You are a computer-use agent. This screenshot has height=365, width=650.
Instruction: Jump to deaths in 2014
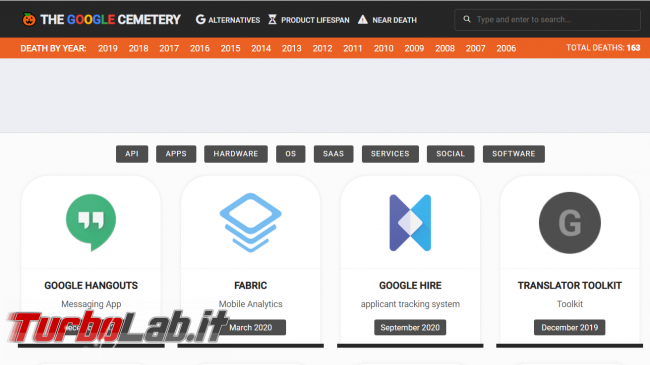[x=261, y=49]
